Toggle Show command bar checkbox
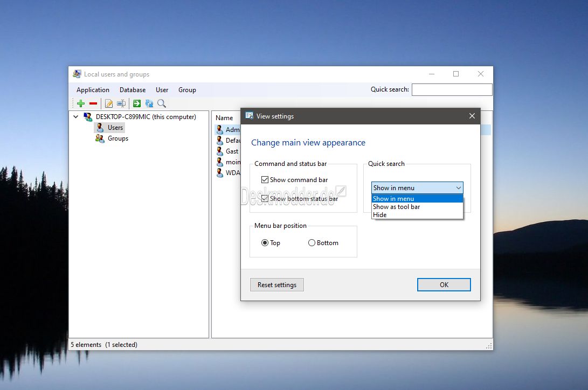This screenshot has height=390, width=588. click(x=265, y=180)
